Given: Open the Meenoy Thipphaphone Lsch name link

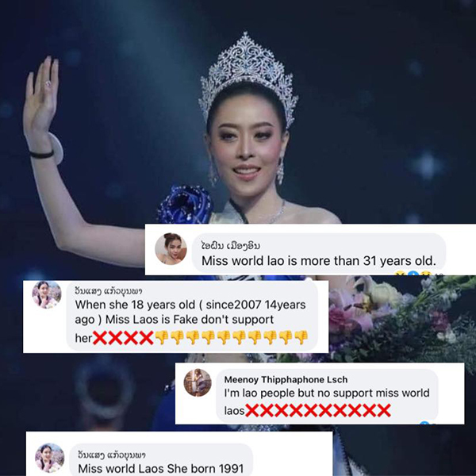Looking at the screenshot, I should click(286, 379).
